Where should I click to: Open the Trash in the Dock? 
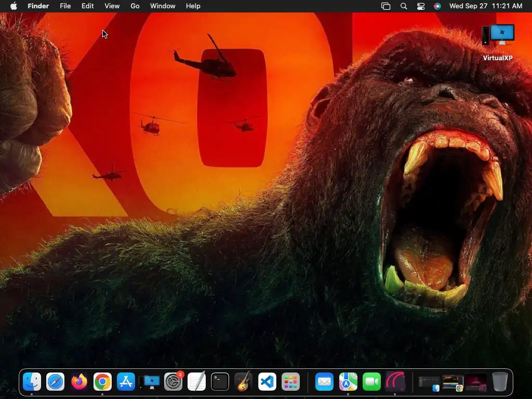500,382
